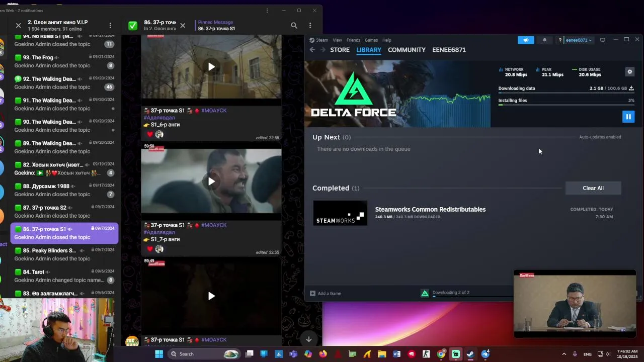Viewport: 644px width, 362px height.
Task: Clear All completed downloads
Action: (593, 188)
